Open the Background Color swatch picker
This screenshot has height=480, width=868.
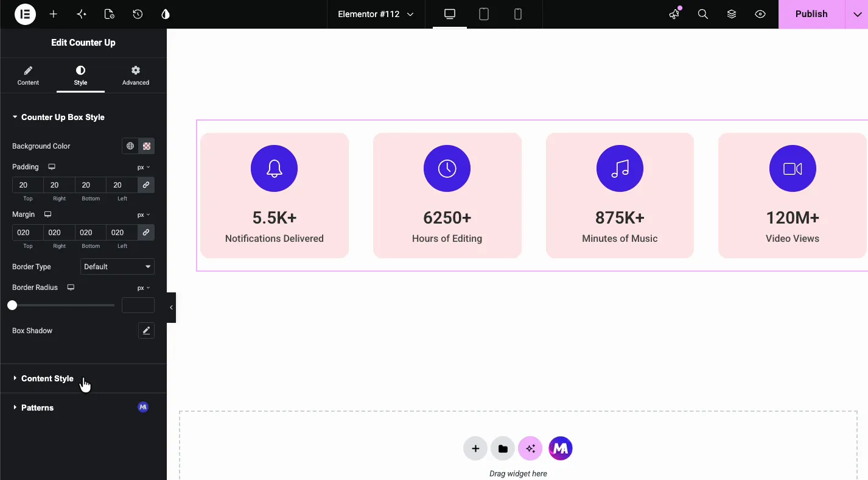(x=147, y=146)
